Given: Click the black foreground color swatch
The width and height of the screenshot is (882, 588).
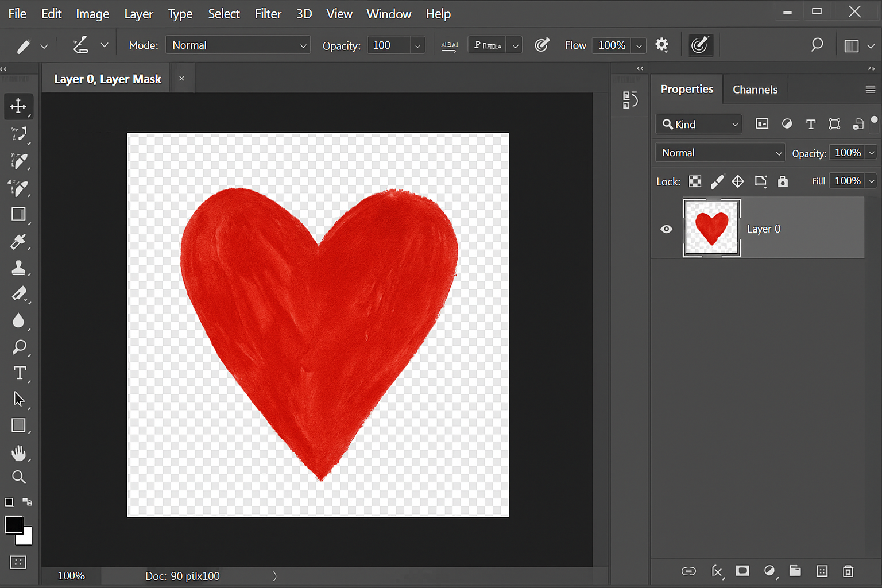Looking at the screenshot, I should point(13,524).
